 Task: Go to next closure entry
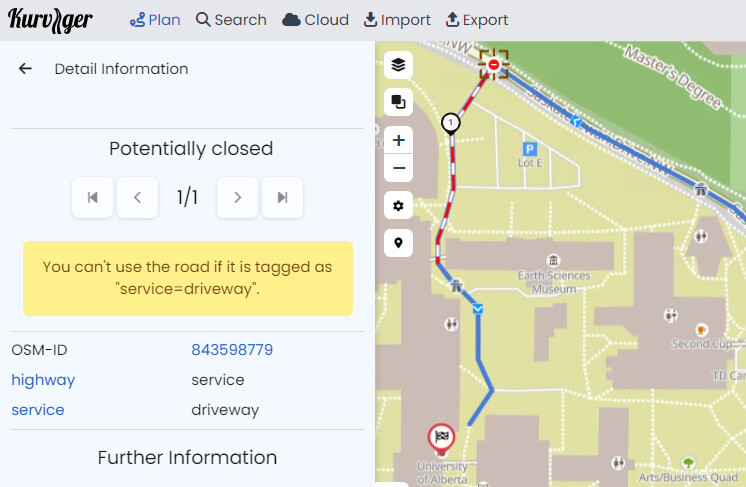[237, 197]
